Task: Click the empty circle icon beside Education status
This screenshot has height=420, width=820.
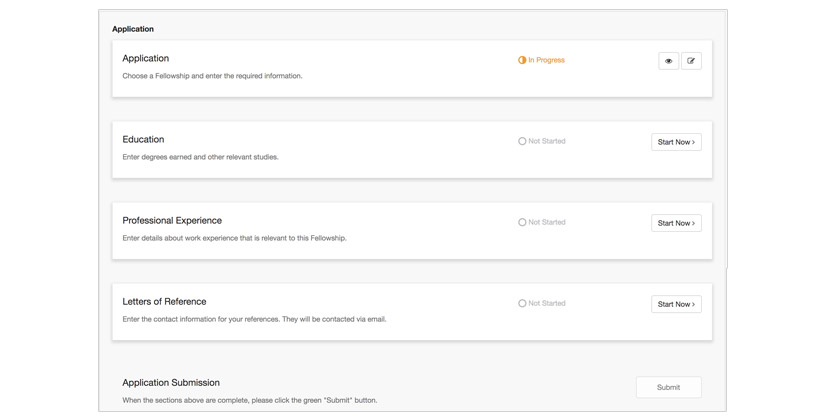Action: pyautogui.click(x=522, y=141)
